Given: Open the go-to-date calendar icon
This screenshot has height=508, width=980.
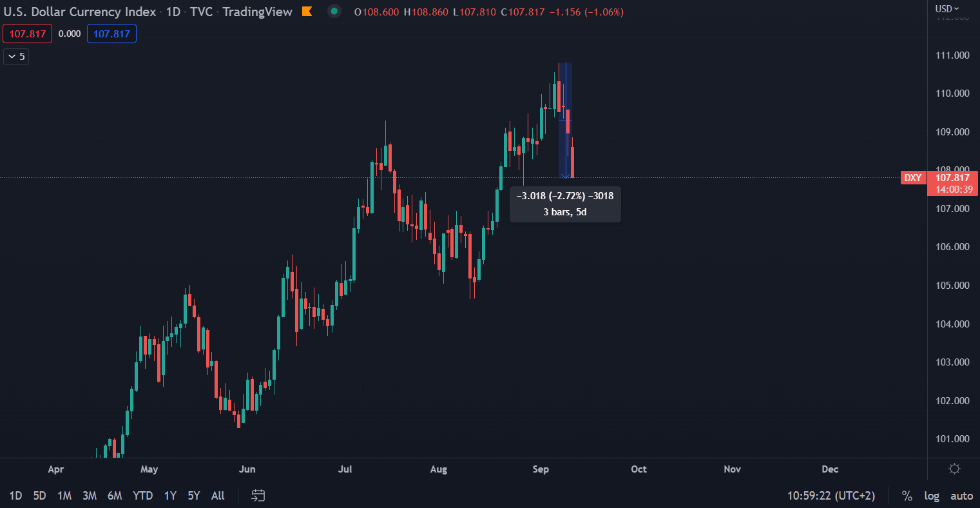Looking at the screenshot, I should pos(258,496).
